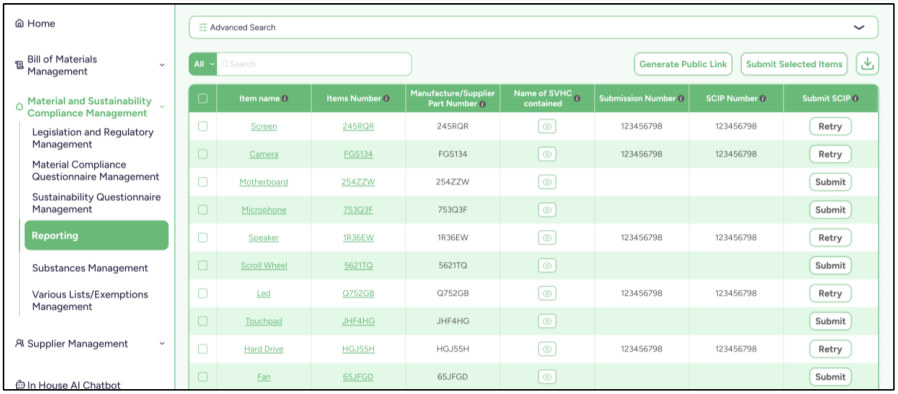Select the Reporting menu item
The height and width of the screenshot is (394, 898).
coord(96,235)
